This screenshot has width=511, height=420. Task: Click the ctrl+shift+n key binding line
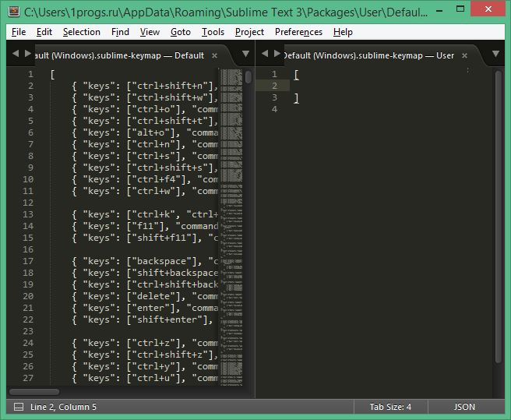click(145, 86)
